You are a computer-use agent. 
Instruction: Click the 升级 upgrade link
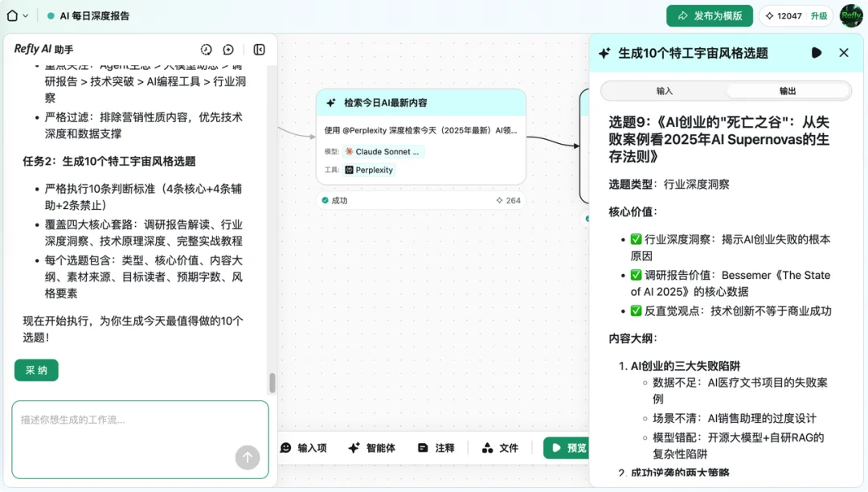(819, 15)
